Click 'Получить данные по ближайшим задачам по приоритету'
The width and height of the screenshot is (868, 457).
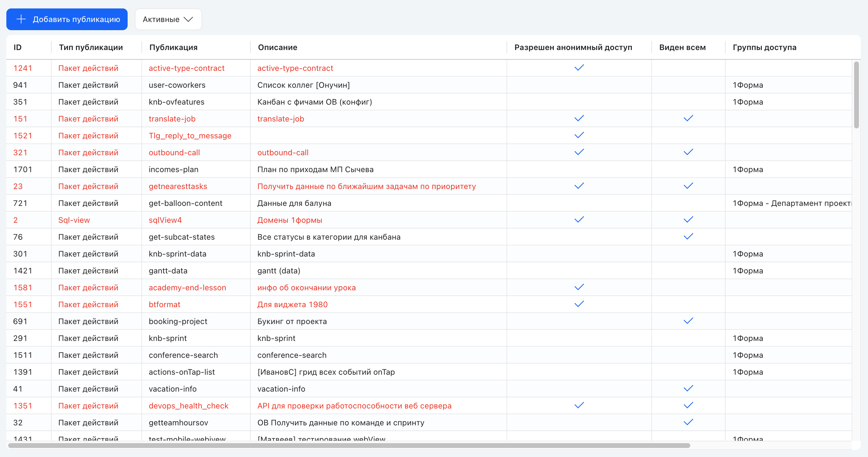(x=366, y=186)
